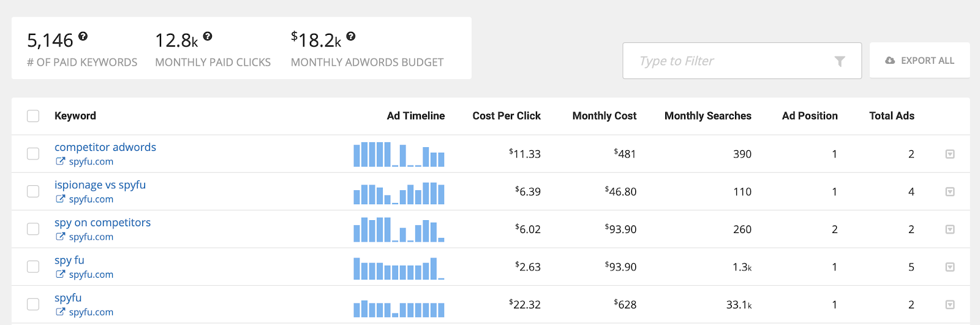Screen dimensions: 980x325
Task: Sort by Ad Timeline column header
Action: pos(416,116)
